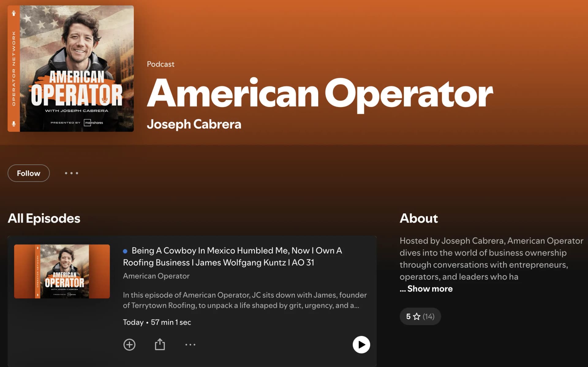Share the James Wolfgang Kuntz episode
The width and height of the screenshot is (588, 367).
(x=160, y=344)
